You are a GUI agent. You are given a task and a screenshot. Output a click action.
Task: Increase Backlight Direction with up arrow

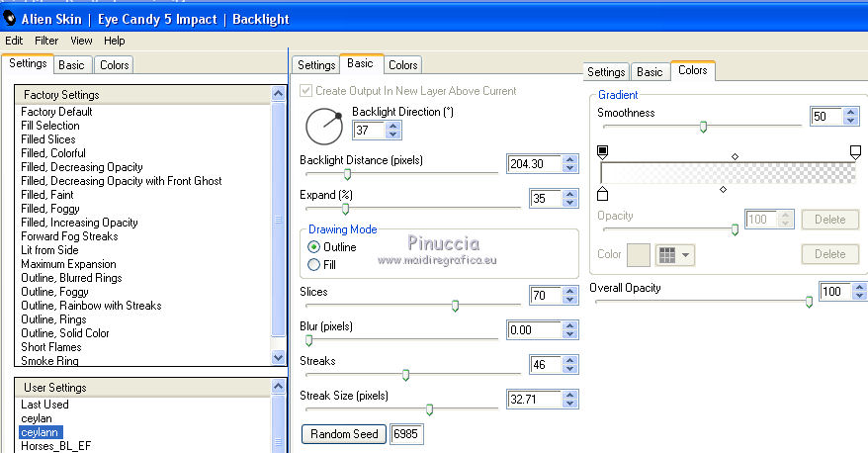click(x=393, y=127)
